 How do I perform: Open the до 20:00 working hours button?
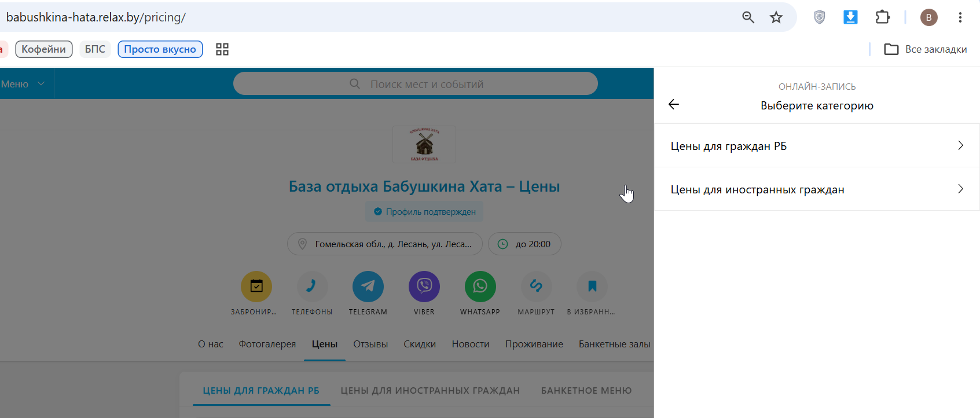524,244
